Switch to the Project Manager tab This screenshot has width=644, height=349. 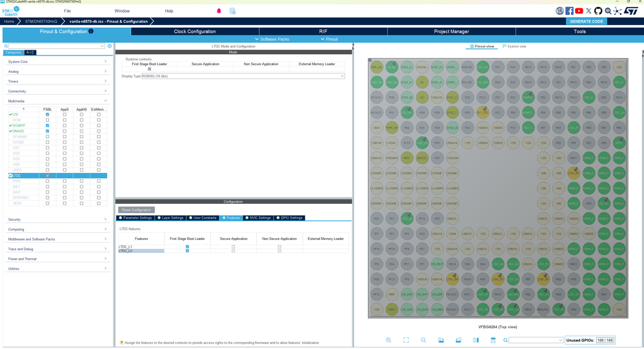click(451, 31)
